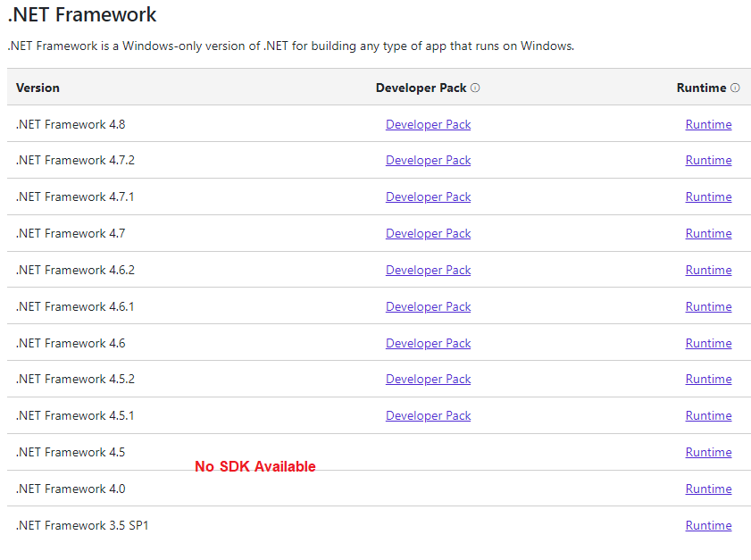
Task: Open Runtime link for .NET Framework 4.8
Action: pyautogui.click(x=708, y=124)
